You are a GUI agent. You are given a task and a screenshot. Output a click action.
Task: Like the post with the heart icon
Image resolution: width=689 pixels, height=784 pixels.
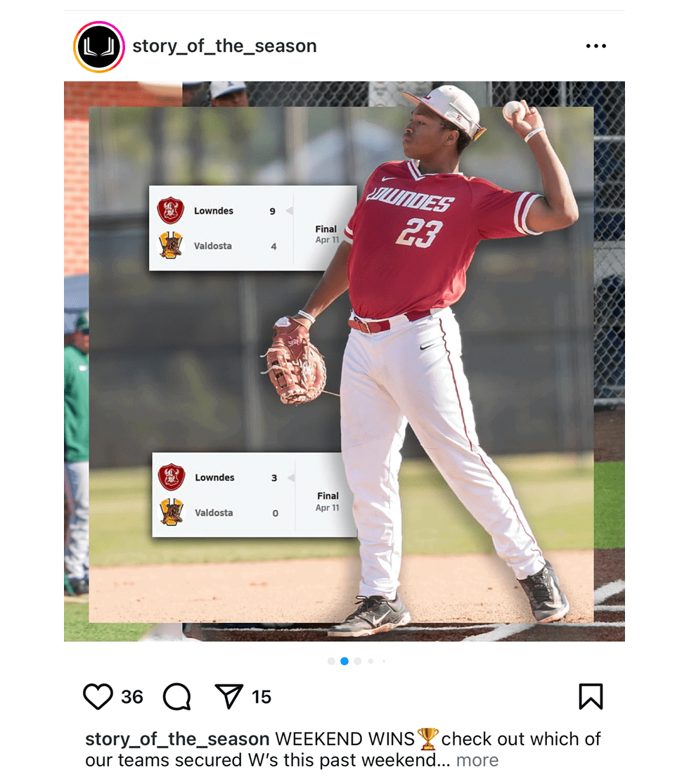point(98,697)
